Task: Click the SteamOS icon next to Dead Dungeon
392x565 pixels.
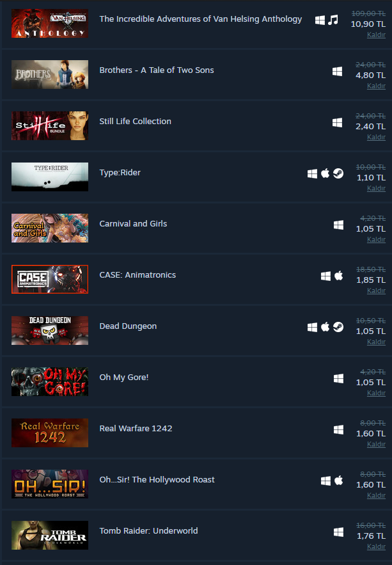Action: 338,327
